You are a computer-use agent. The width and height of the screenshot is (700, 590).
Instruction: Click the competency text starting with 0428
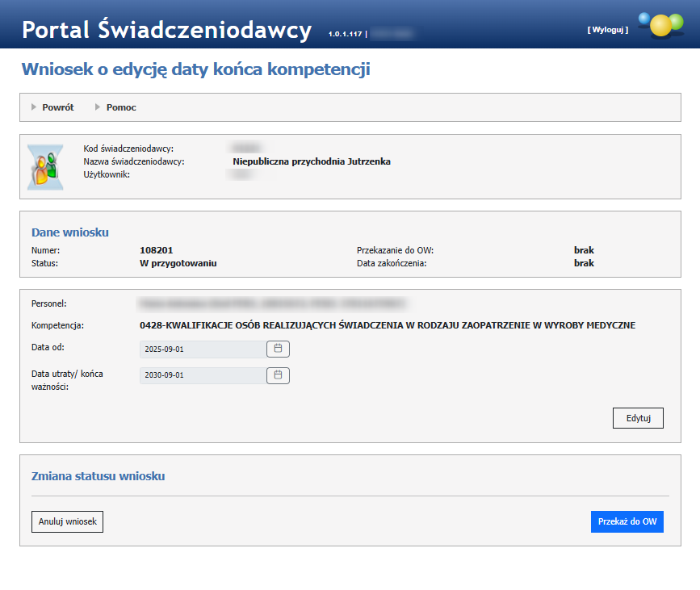pos(388,326)
